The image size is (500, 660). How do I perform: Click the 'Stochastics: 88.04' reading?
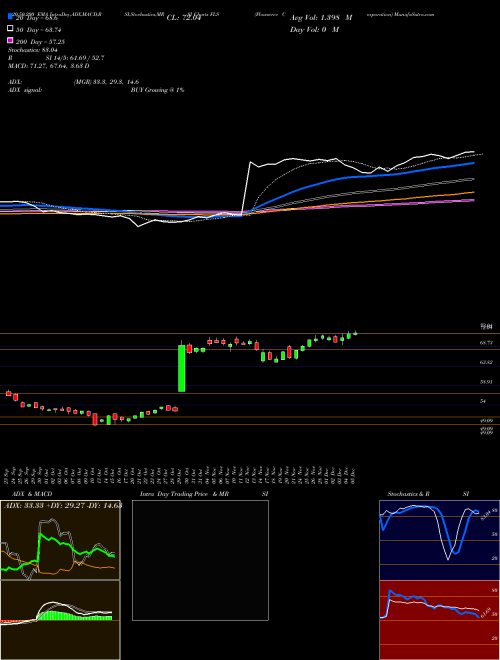click(x=33, y=50)
